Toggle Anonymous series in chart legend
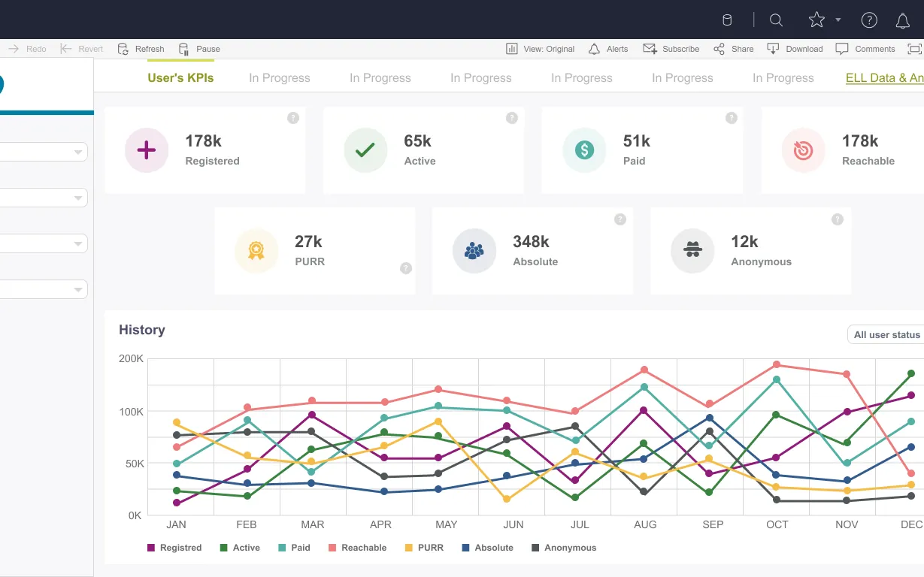This screenshot has width=924, height=577. 564,548
